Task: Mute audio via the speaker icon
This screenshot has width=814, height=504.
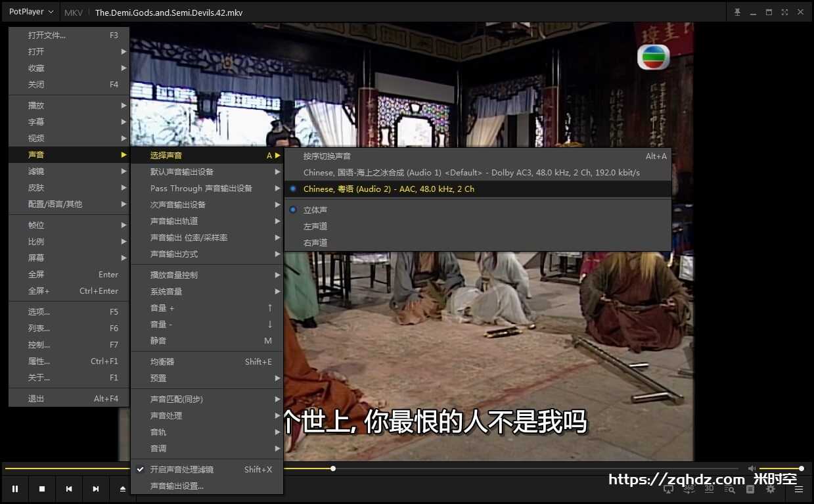Action: pos(752,469)
